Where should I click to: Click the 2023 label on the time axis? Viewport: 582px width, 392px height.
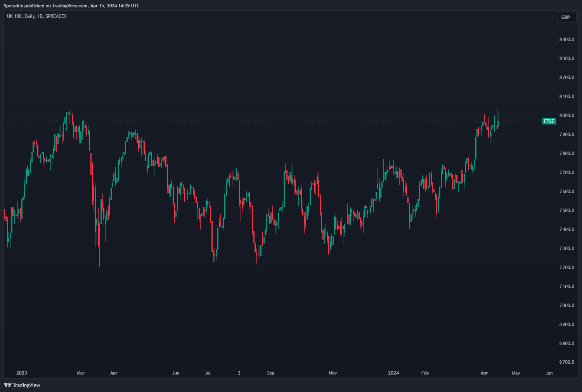point(22,373)
